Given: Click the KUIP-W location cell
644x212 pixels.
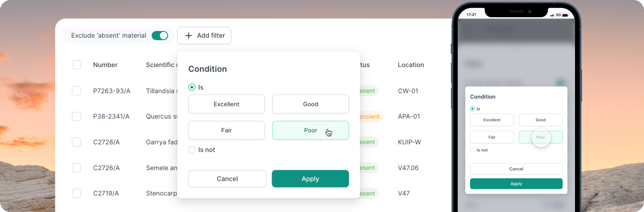Looking at the screenshot, I should click(x=409, y=142).
